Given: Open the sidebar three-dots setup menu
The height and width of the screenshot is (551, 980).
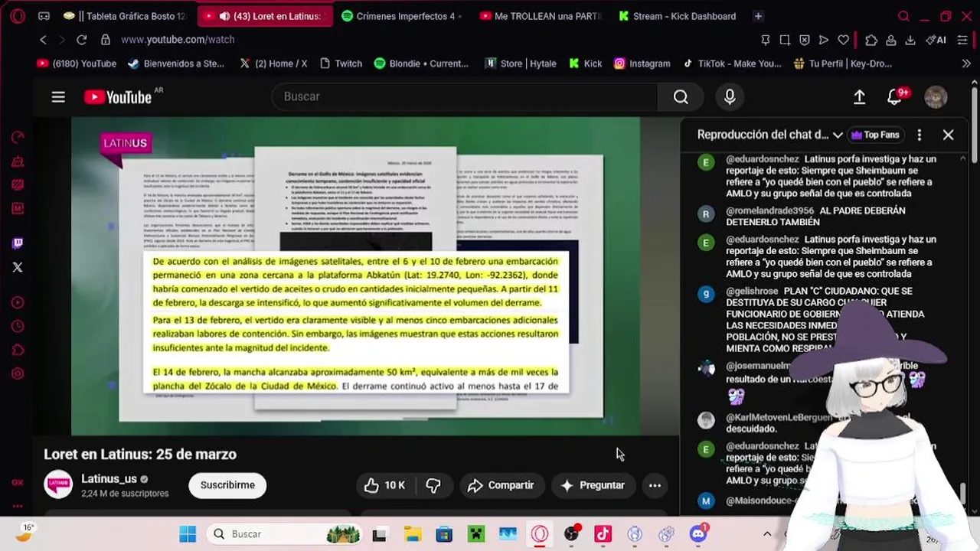Looking at the screenshot, I should coord(18,506).
